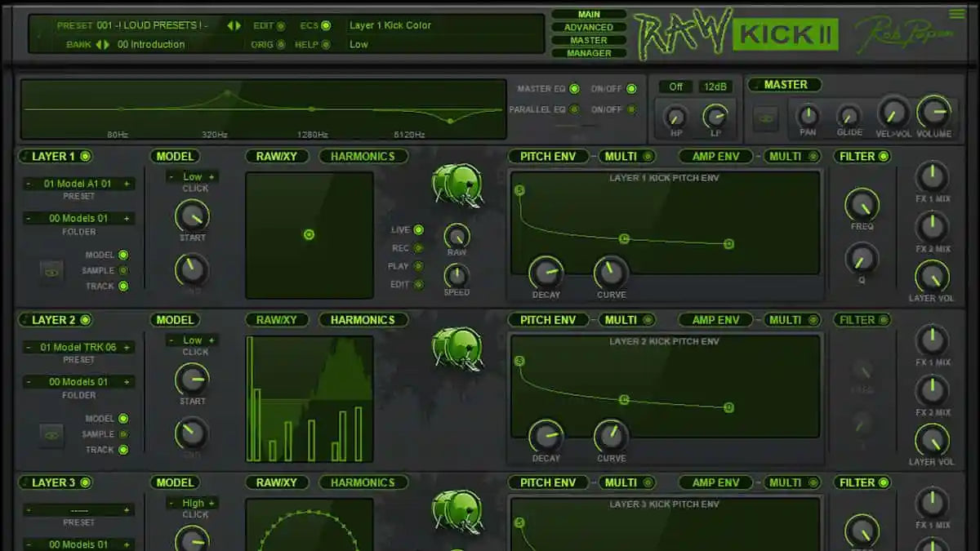Screen dimensions: 980x551
Task: Toggle Layer 1 power LED
Action: 85,157
